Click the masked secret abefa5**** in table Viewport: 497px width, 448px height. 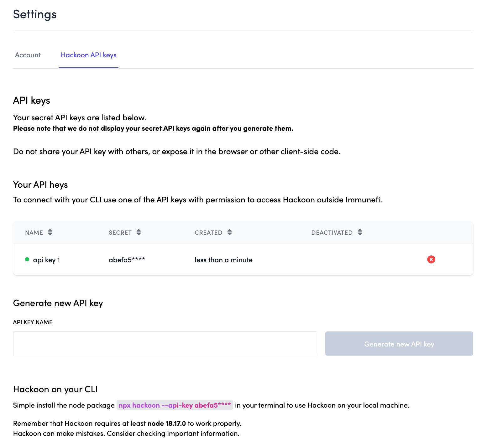(127, 260)
